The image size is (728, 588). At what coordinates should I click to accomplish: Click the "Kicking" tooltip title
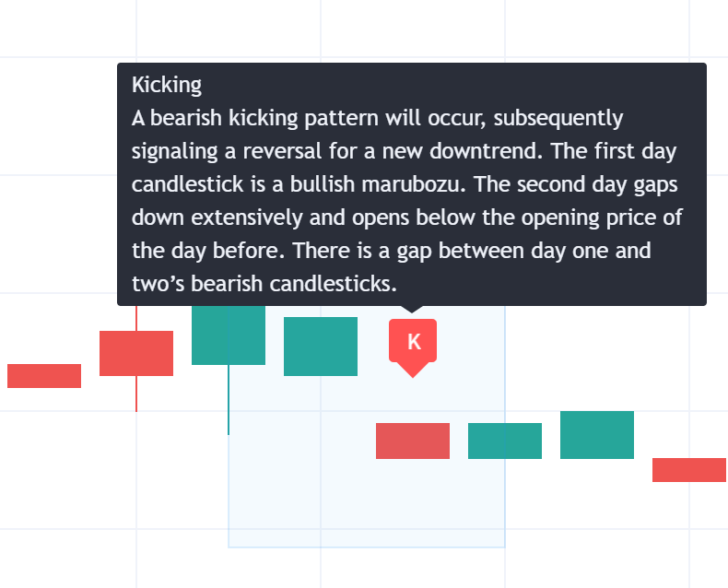[167, 85]
